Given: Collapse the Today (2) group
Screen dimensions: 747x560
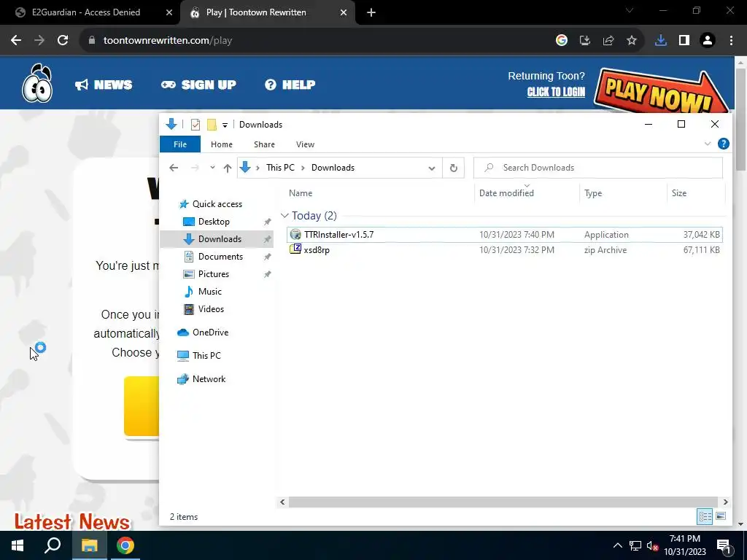Looking at the screenshot, I should 285,216.
